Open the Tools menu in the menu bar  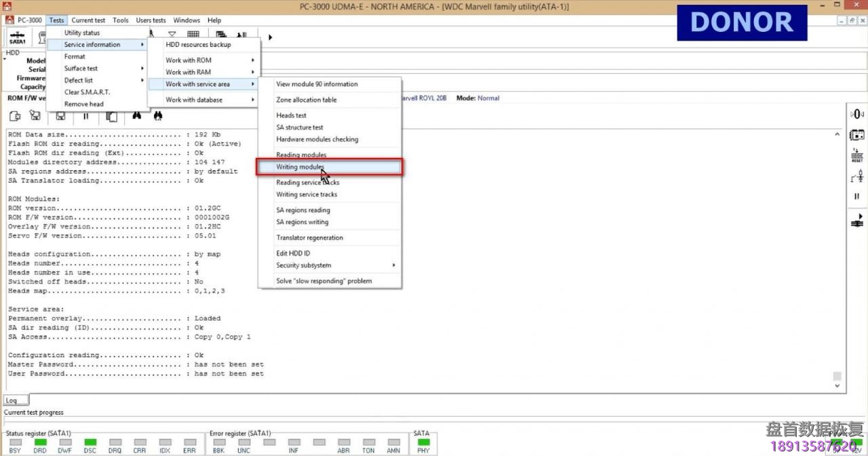click(x=120, y=20)
